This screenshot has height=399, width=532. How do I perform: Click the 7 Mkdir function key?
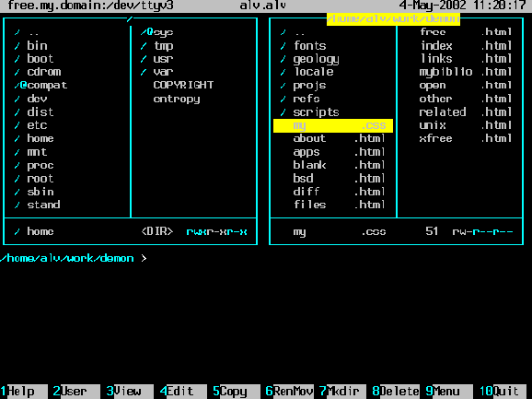(x=342, y=392)
